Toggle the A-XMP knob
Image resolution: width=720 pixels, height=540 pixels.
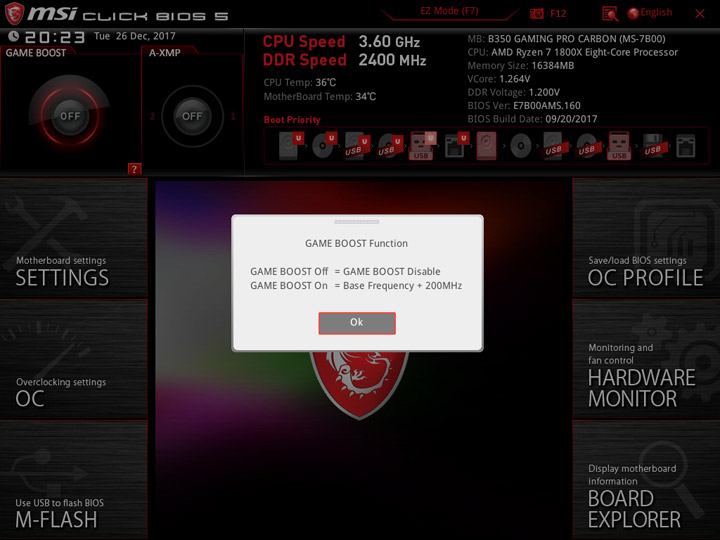point(192,116)
